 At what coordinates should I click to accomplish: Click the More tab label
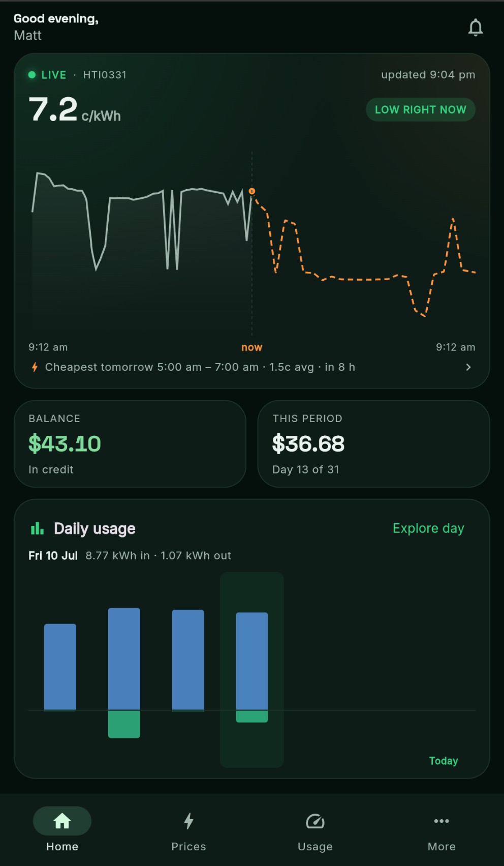point(442,847)
